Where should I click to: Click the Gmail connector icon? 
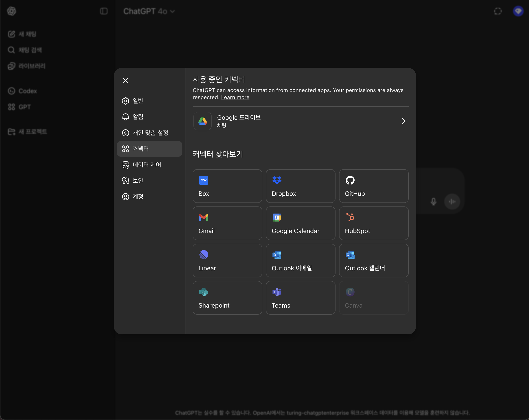coord(204,218)
